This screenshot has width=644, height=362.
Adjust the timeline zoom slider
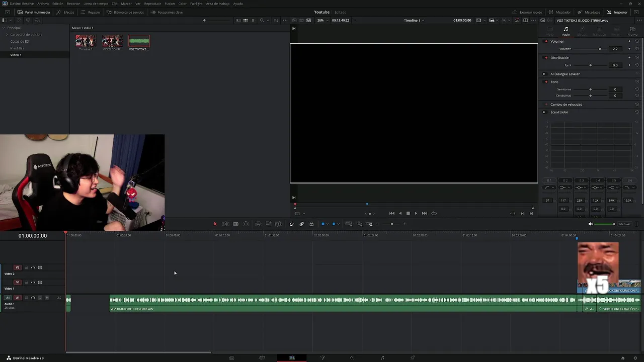pyautogui.click(x=391, y=224)
